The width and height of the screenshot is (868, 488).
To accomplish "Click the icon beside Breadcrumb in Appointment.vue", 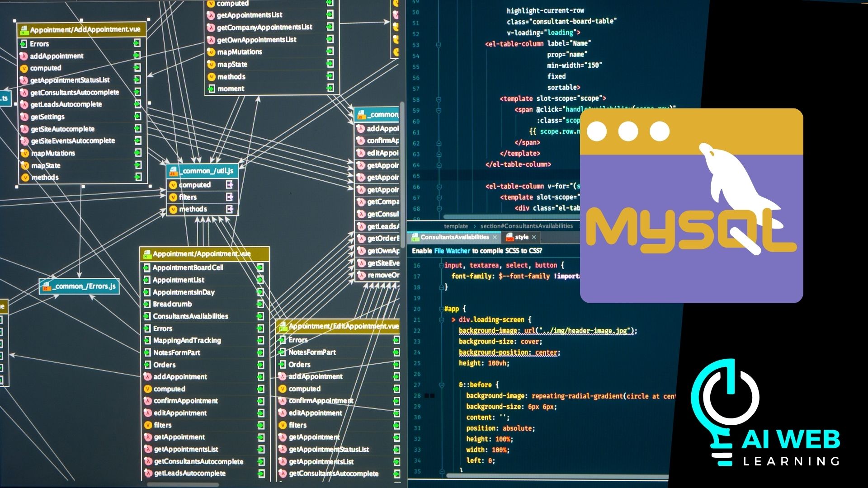I will pyautogui.click(x=147, y=304).
